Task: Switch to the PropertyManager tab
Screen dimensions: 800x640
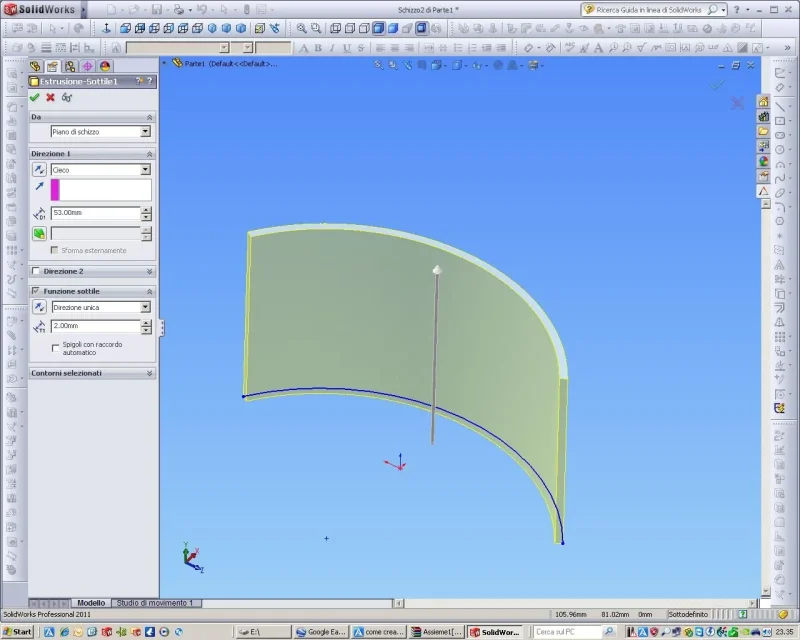Action: pyautogui.click(x=53, y=66)
